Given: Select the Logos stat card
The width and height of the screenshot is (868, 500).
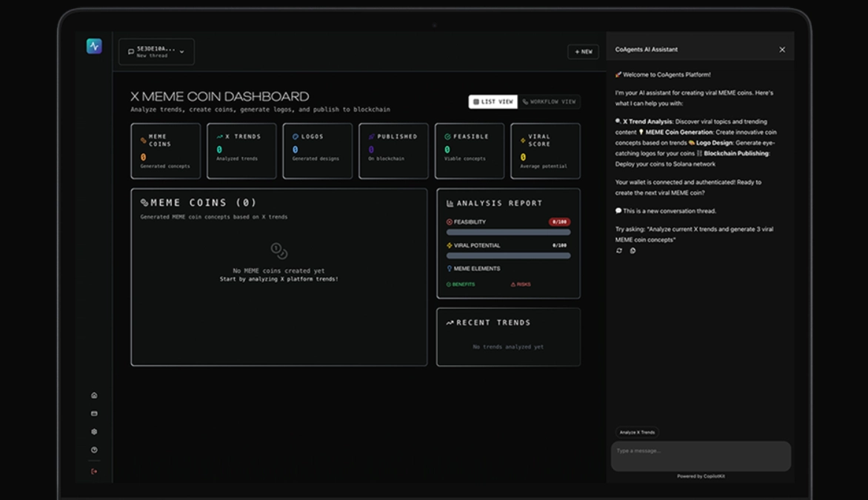Looking at the screenshot, I should tap(318, 151).
